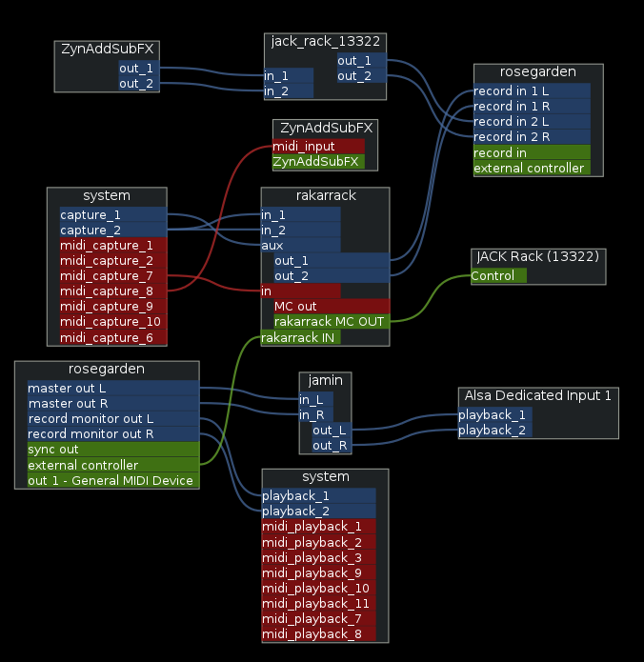The width and height of the screenshot is (644, 662).
Task: Click rosegarden green 'record in' port
Action: [x=532, y=152]
